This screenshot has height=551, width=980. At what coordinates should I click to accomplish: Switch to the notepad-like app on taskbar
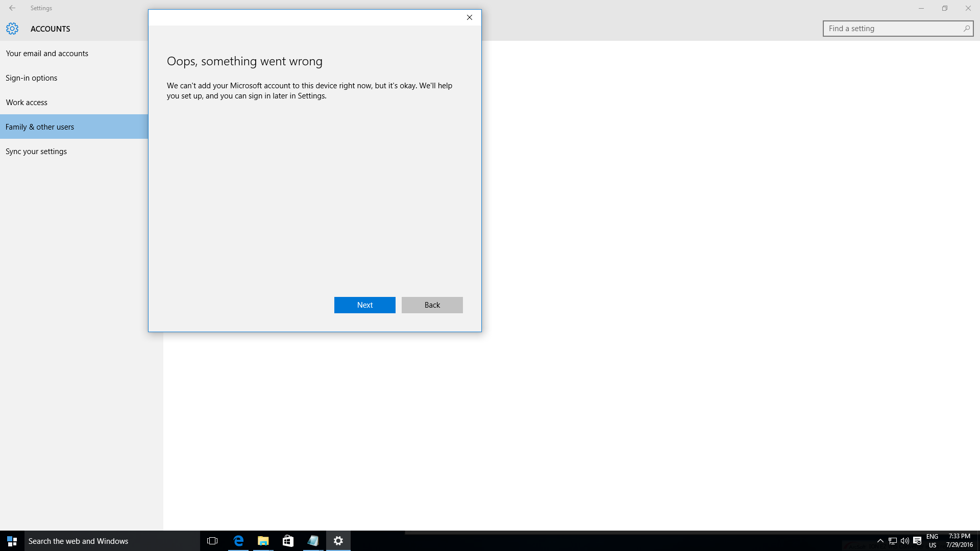tap(313, 541)
